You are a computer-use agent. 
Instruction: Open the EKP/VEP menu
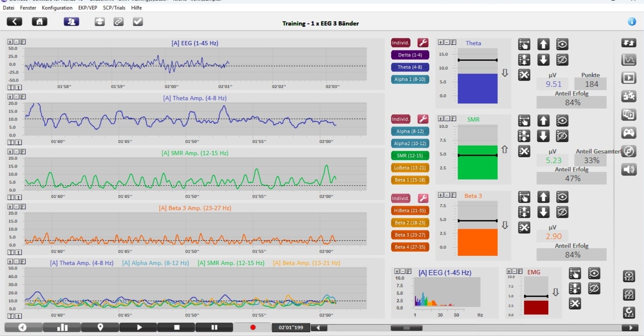point(88,8)
